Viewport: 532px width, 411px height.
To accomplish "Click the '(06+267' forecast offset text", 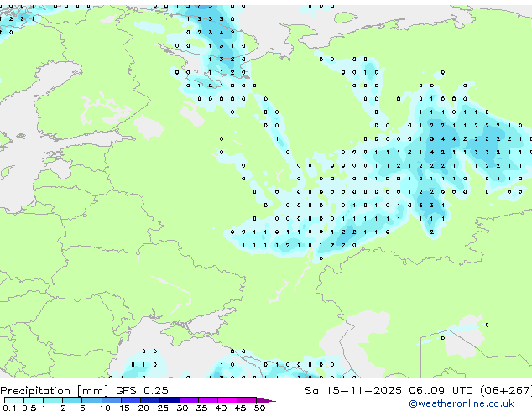I will (x=506, y=391).
